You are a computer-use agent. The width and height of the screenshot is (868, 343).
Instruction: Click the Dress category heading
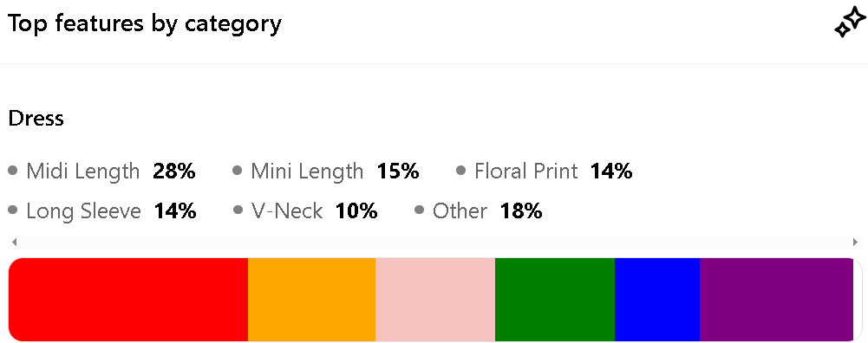pos(36,119)
